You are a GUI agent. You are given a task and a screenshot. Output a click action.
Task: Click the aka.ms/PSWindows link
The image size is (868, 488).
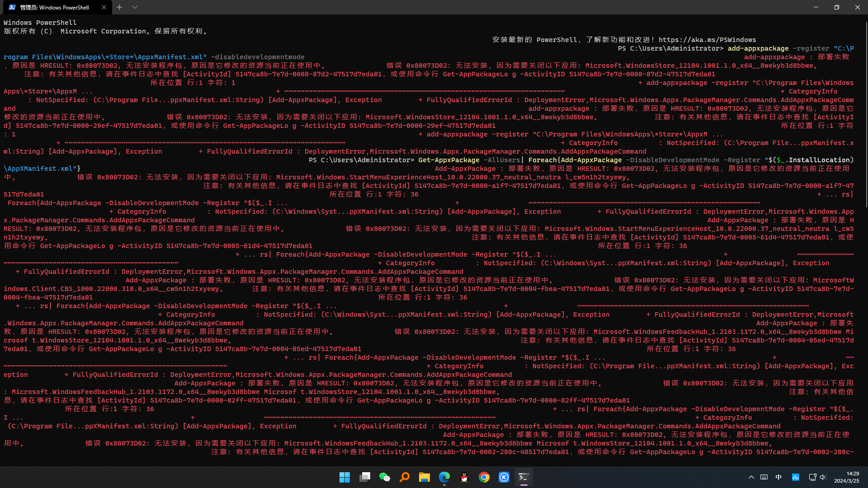pyautogui.click(x=707, y=40)
